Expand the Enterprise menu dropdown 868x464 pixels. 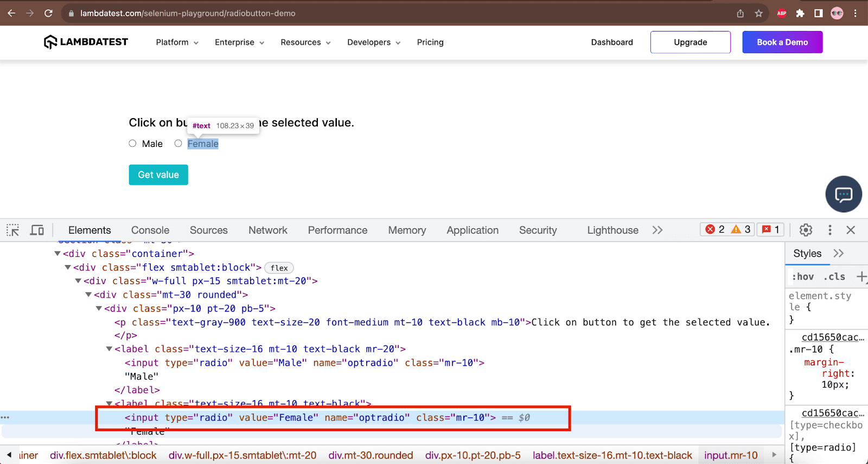(x=239, y=42)
